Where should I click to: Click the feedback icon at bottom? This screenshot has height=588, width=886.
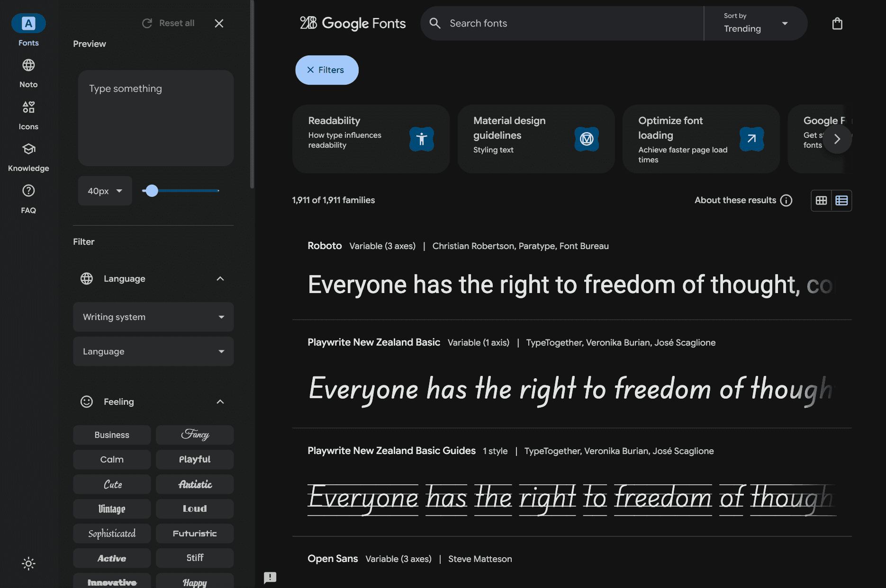tap(270, 577)
